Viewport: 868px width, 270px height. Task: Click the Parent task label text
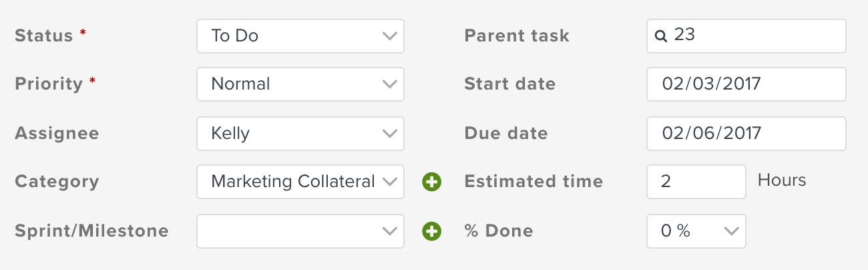point(517,36)
